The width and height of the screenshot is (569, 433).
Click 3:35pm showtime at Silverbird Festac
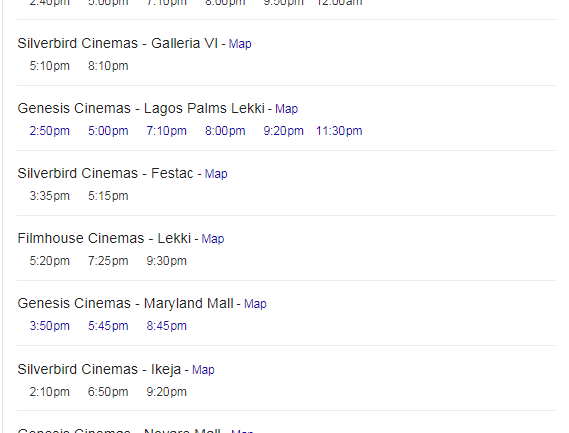[x=49, y=196]
